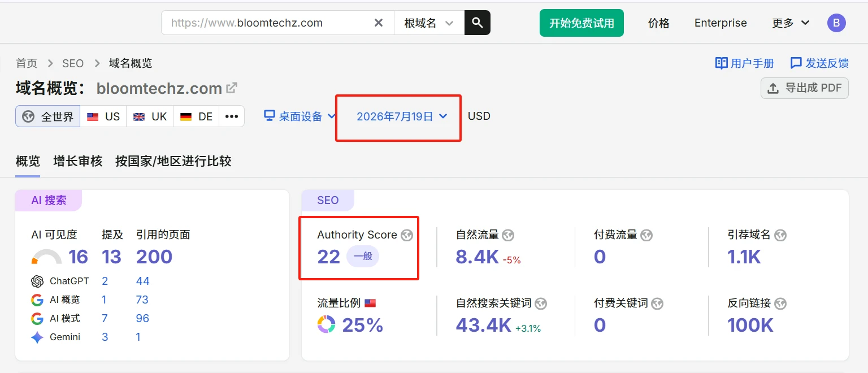
Task: Click the 一般 score badge
Action: [x=363, y=257]
